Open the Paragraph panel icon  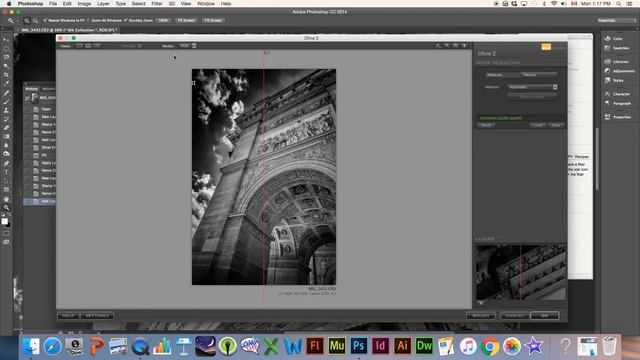click(x=607, y=103)
